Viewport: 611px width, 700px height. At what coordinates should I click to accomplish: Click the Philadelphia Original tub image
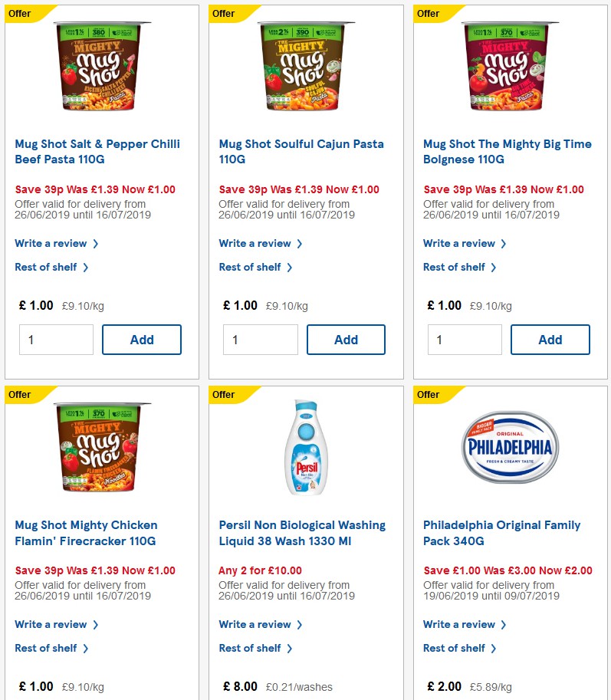pos(510,447)
